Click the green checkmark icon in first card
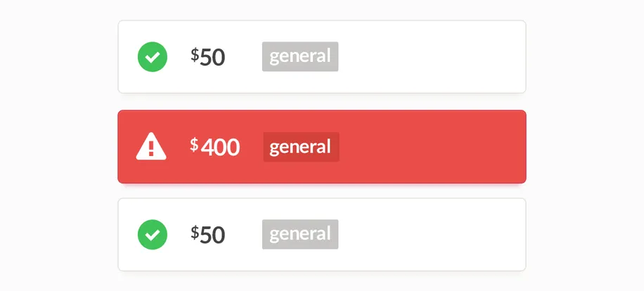Viewport: 644px width, 291px height. [153, 57]
